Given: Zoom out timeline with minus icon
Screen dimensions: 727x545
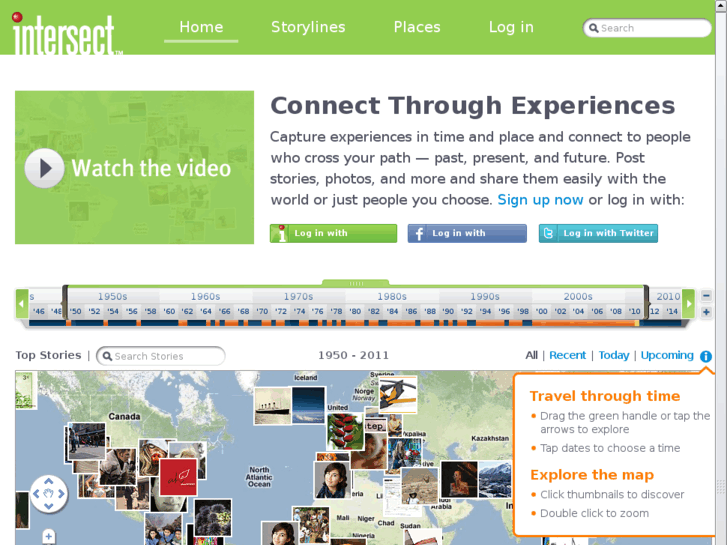Looking at the screenshot, I should tap(706, 295).
